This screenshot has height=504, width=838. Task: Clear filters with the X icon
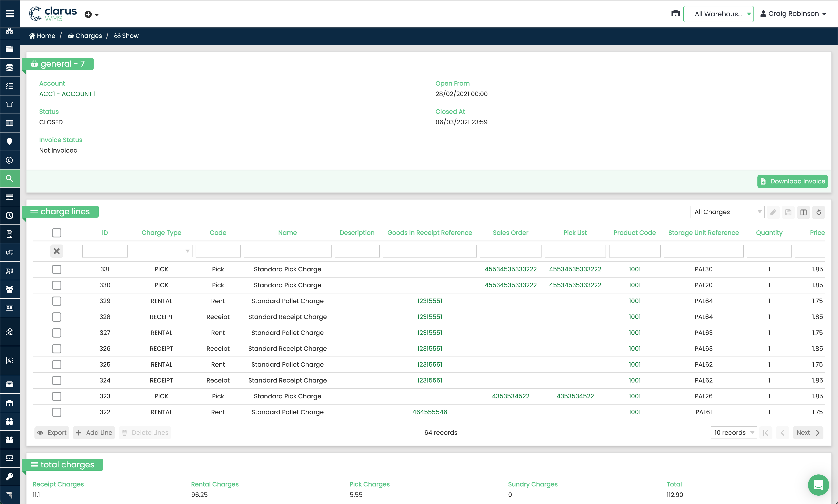[57, 251]
